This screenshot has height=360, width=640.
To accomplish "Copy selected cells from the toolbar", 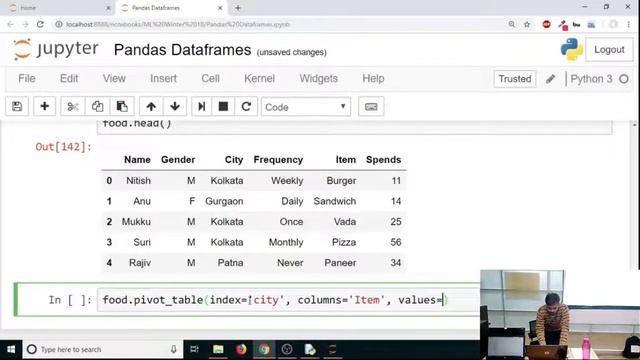I will [x=97, y=107].
